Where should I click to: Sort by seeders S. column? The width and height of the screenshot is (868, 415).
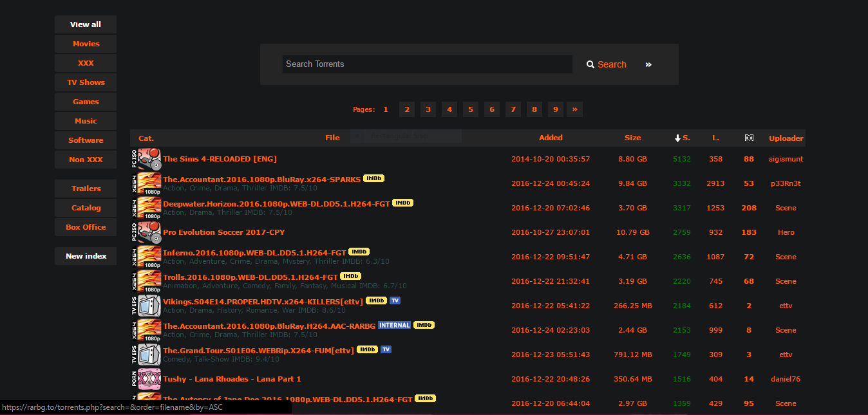click(683, 138)
